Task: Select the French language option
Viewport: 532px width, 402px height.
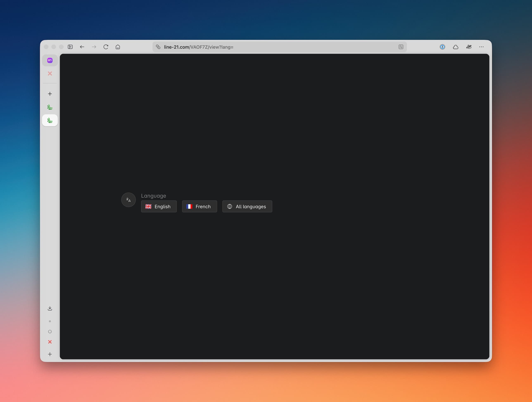Action: point(199,206)
